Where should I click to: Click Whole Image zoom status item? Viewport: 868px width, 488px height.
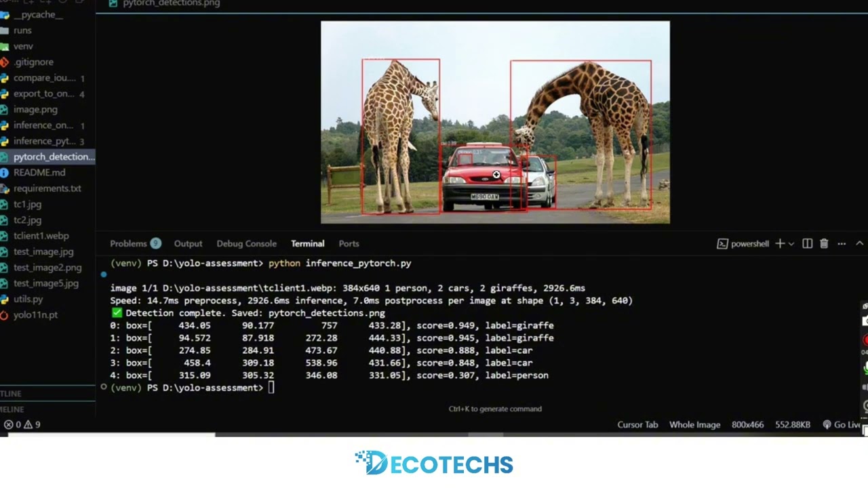694,424
